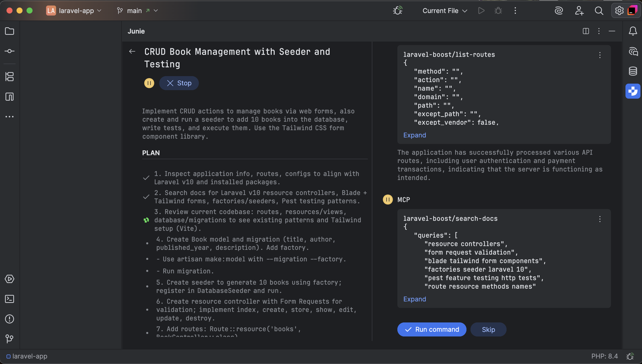This screenshot has height=364, width=642.
Task: Click Run command button
Action: tap(432, 329)
